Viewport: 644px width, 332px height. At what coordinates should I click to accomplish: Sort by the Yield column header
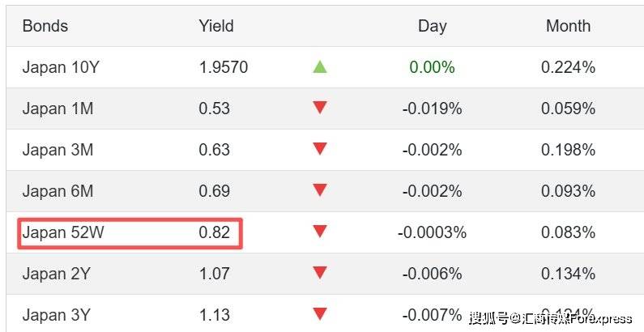point(216,26)
